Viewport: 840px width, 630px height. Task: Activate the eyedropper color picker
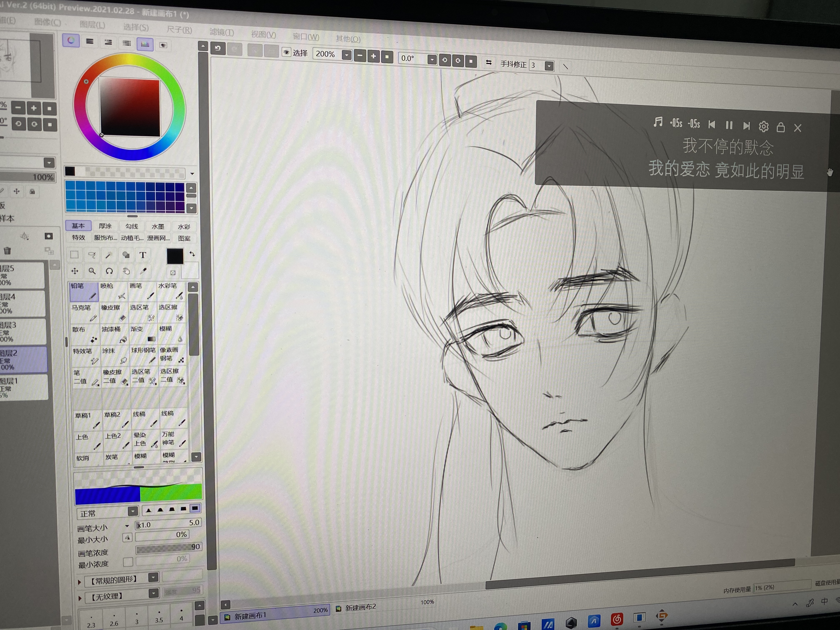143,271
